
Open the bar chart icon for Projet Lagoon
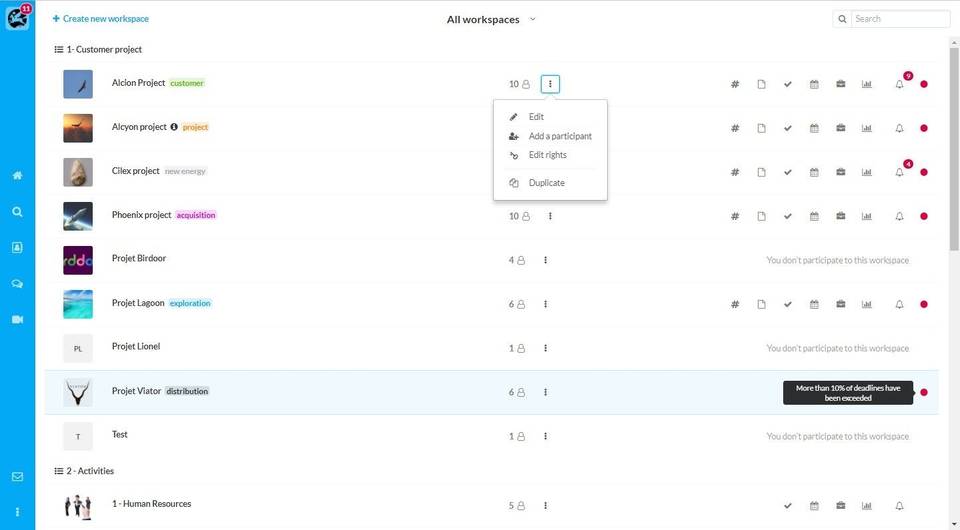[867, 305]
